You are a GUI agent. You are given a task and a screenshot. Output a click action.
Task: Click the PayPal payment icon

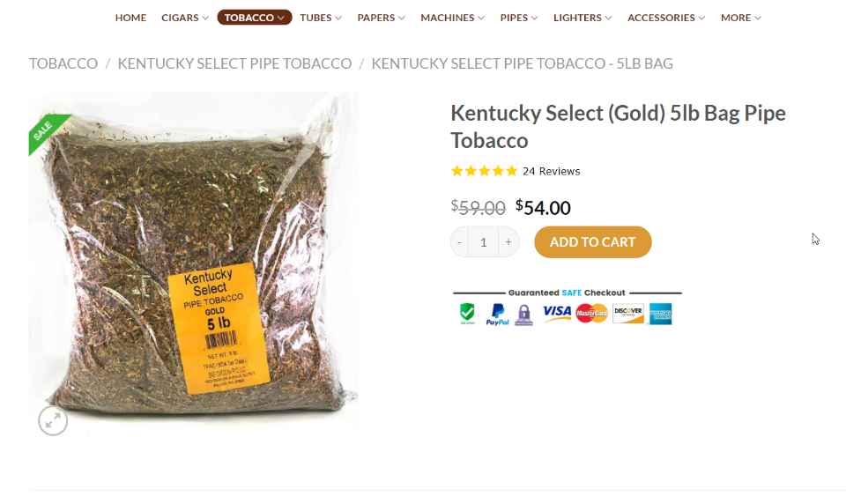[498, 314]
